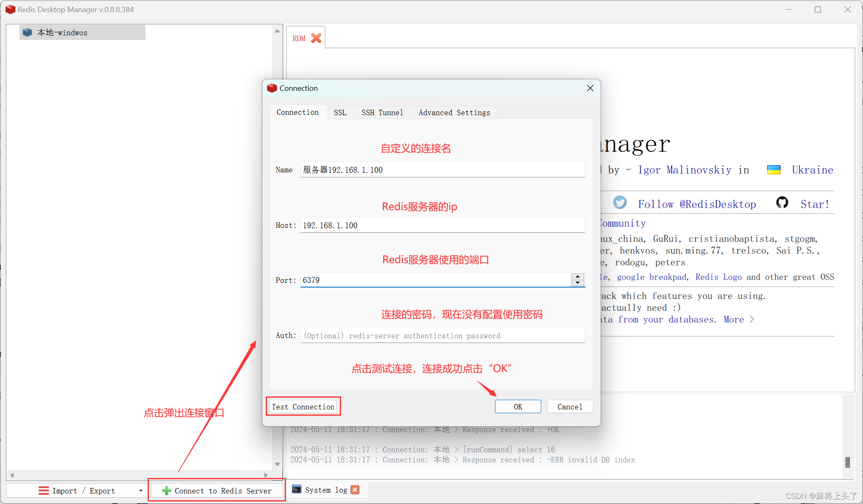Click the GitHub octocat icon

pos(782,203)
